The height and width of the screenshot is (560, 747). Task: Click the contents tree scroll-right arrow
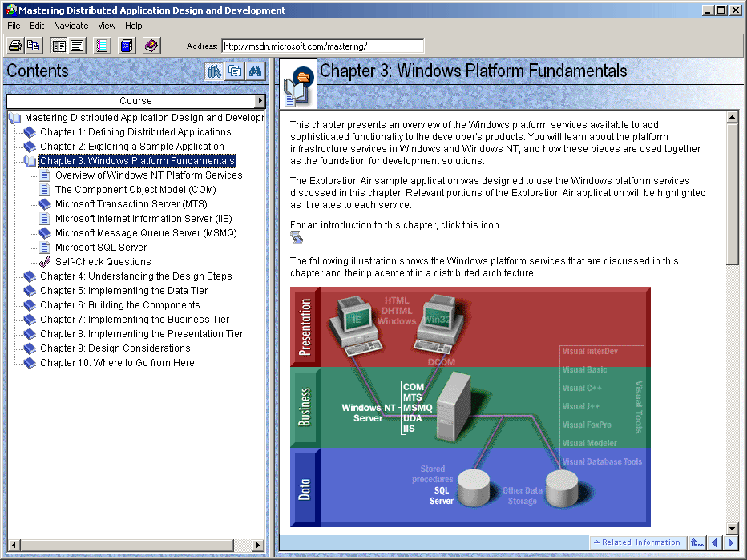click(258, 545)
